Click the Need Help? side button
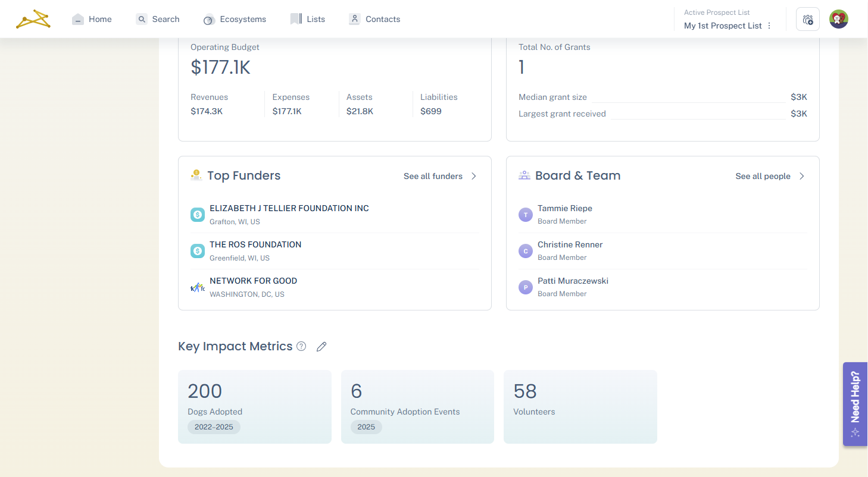The width and height of the screenshot is (868, 477). point(855,404)
